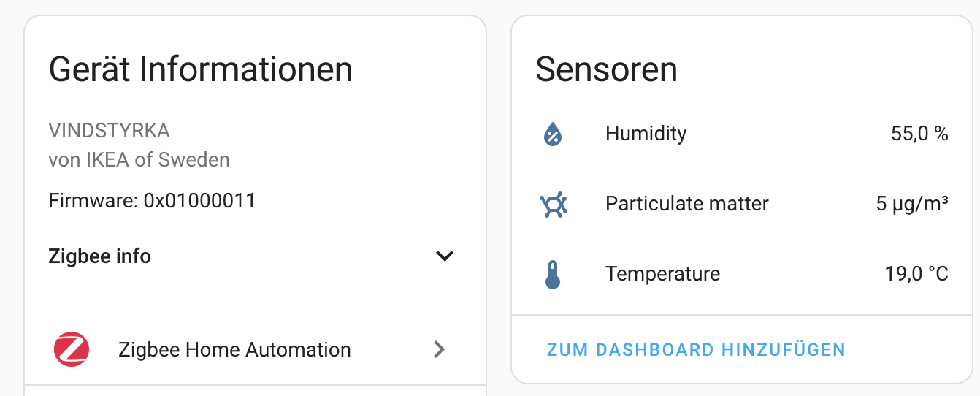Click the particulate matter molecule icon
980x396 pixels.
[553, 204]
